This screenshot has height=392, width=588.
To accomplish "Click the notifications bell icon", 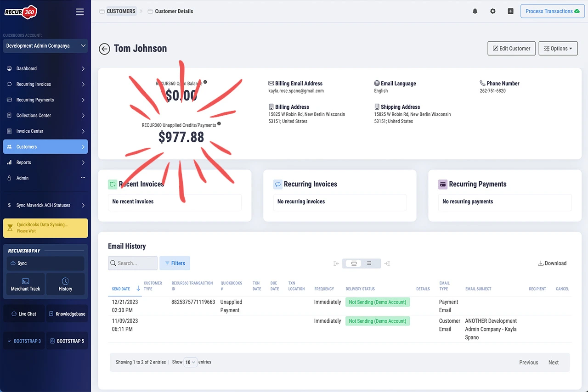I will pyautogui.click(x=475, y=11).
